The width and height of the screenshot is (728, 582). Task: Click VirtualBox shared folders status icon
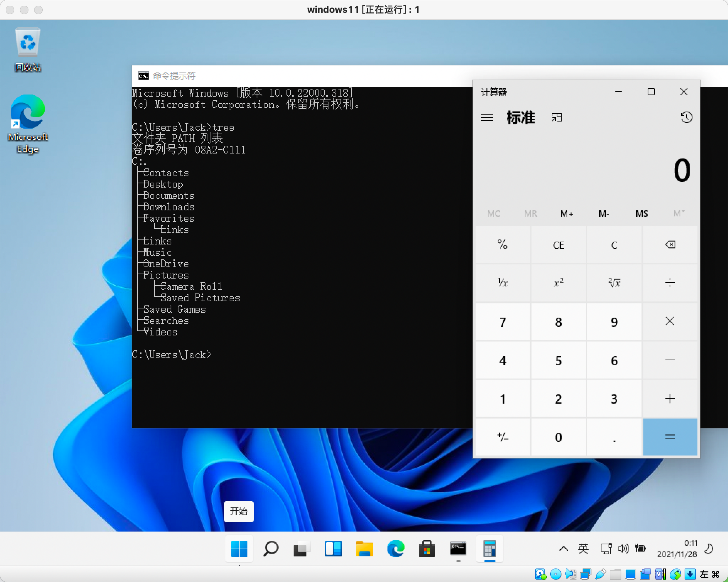pyautogui.click(x=615, y=574)
